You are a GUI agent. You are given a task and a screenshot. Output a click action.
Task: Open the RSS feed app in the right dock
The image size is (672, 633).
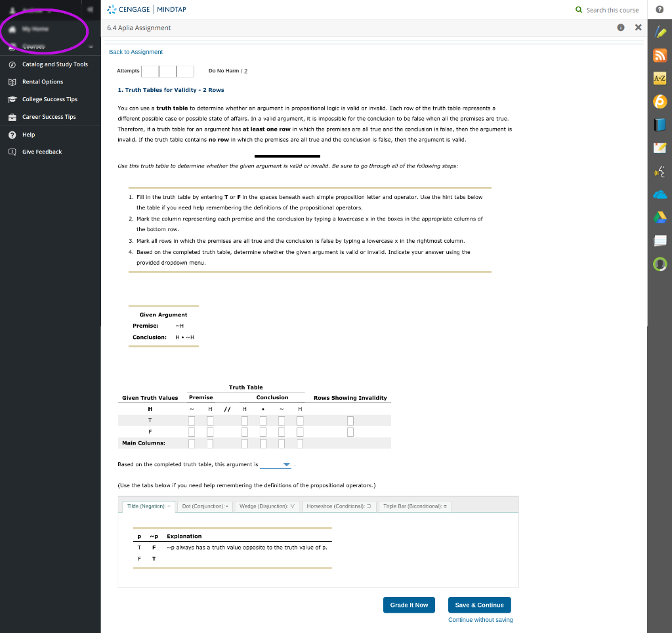click(660, 56)
